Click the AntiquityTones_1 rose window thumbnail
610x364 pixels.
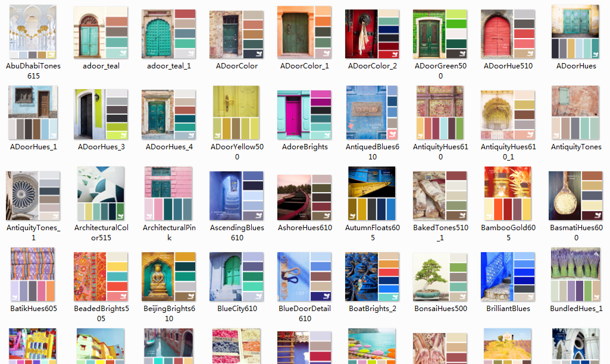pos(33,196)
